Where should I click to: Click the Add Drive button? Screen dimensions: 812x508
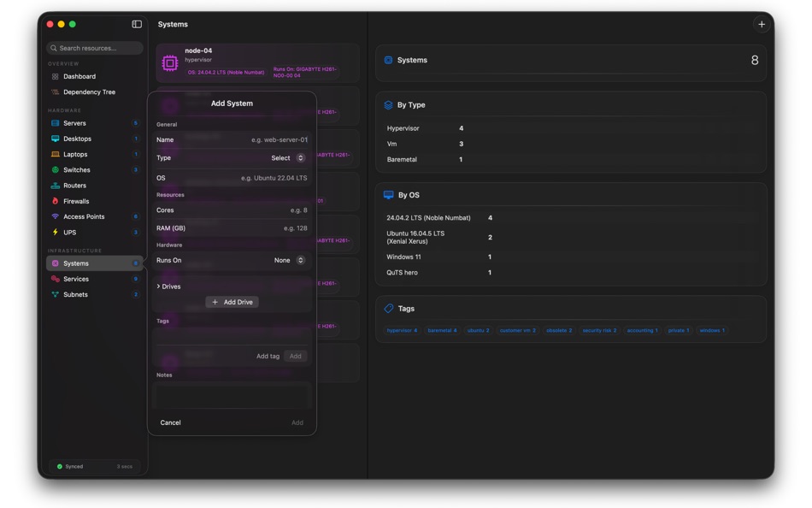click(232, 302)
